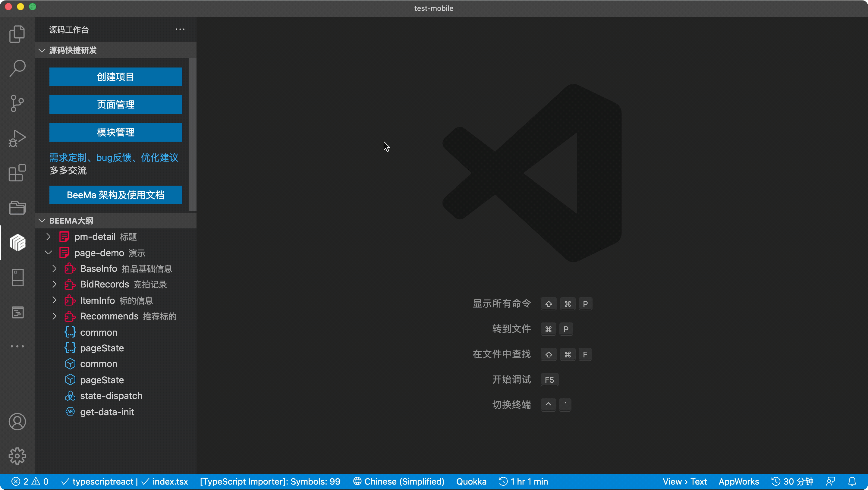Click the pm-detail page icon

point(64,237)
